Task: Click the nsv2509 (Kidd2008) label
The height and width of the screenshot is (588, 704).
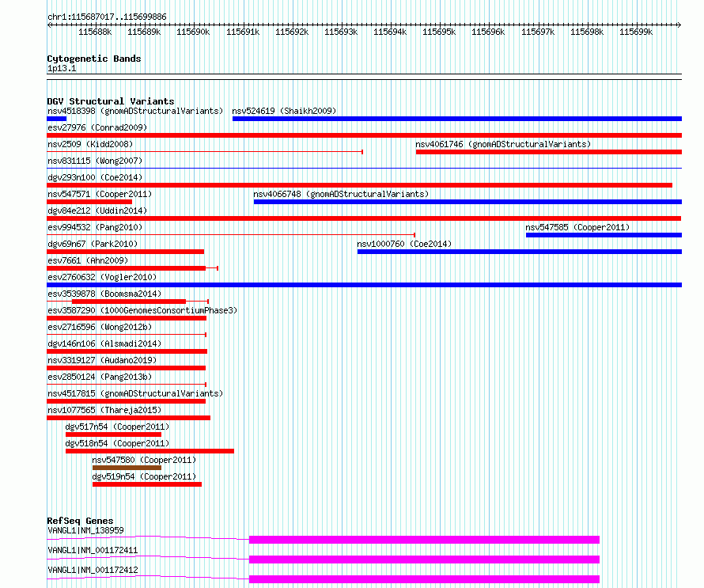Action: point(90,144)
